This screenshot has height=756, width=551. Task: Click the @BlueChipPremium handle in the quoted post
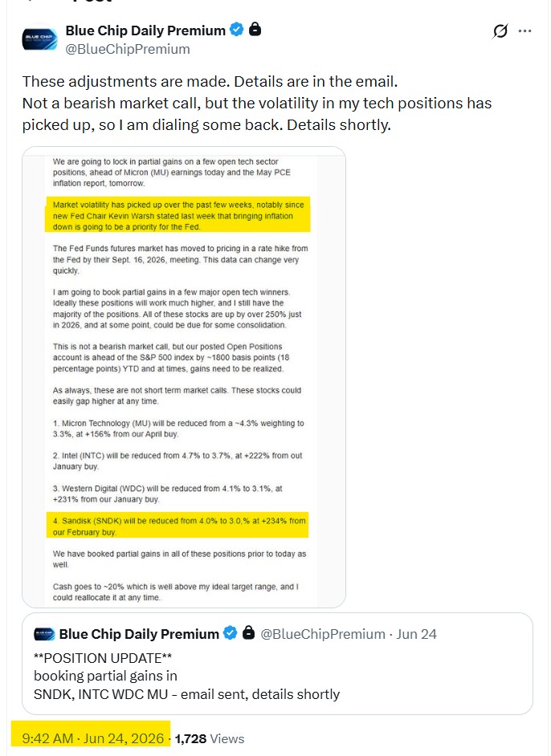[323, 634]
